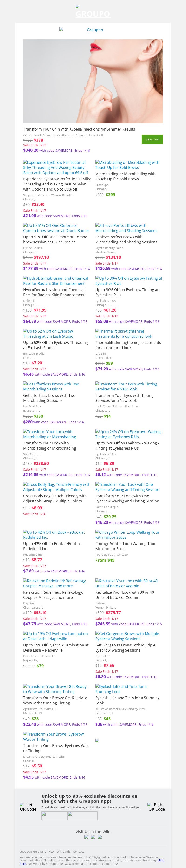The height and width of the screenshot is (868, 186).
Task: Open Kybella Injections deal title text
Action: click(79, 129)
